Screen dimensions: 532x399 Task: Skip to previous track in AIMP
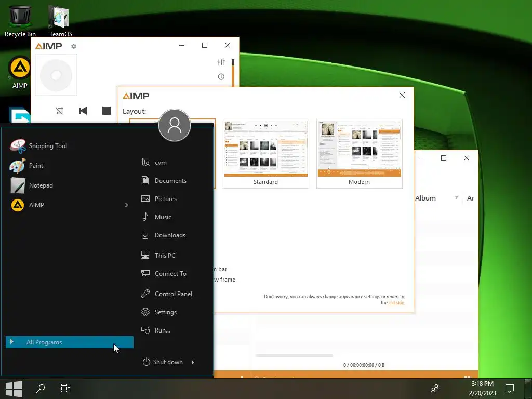pos(83,111)
